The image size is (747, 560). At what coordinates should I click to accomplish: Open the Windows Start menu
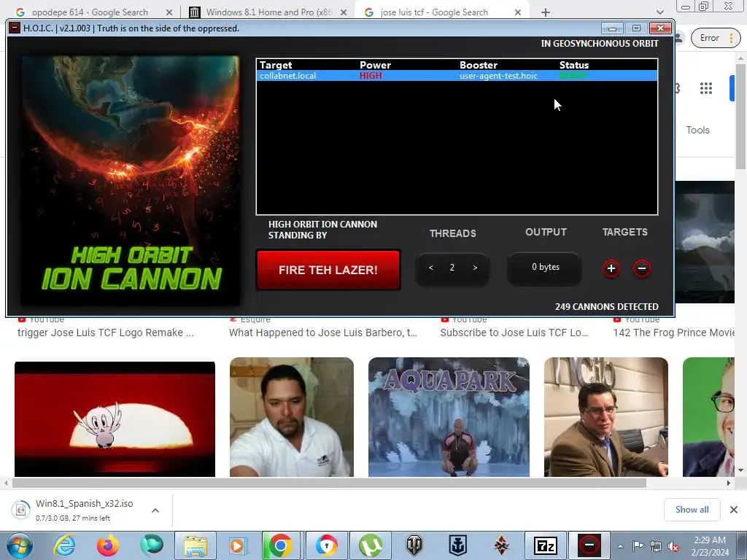coord(20,545)
